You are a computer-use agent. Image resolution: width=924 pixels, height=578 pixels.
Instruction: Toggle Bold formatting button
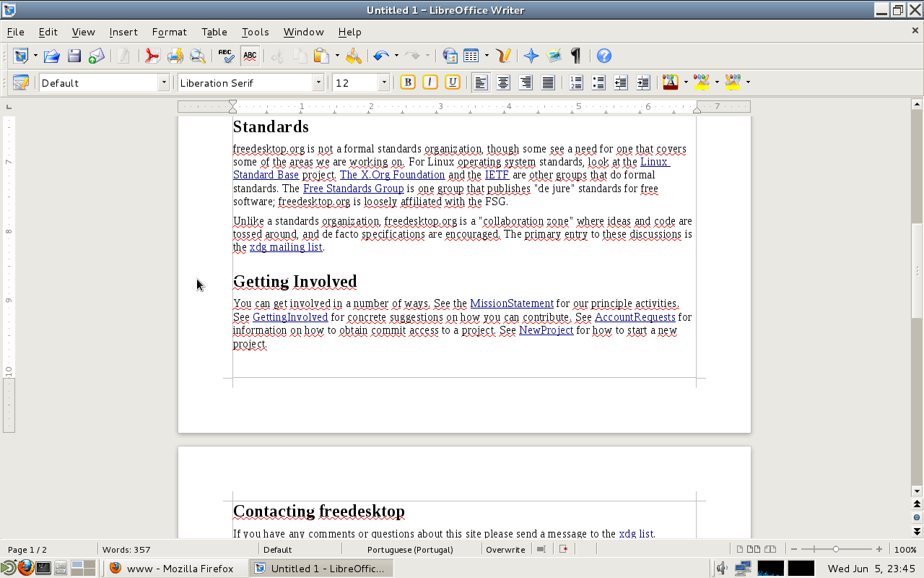pos(408,82)
